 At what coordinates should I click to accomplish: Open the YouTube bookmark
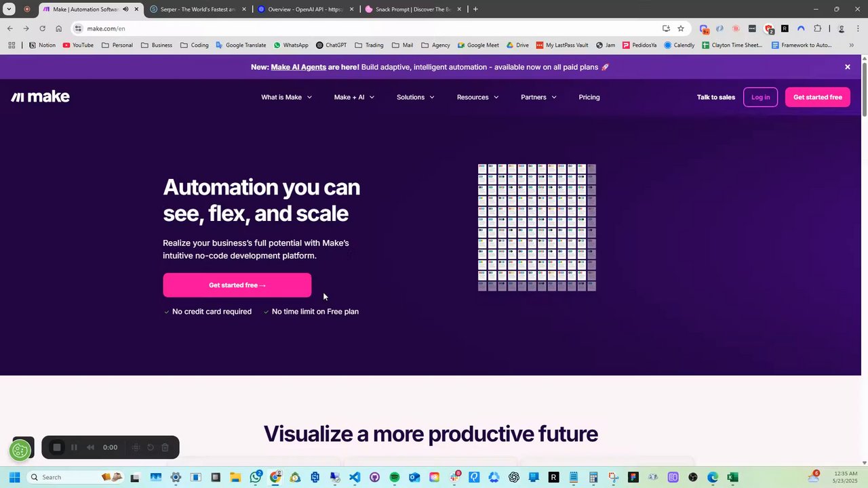(78, 45)
